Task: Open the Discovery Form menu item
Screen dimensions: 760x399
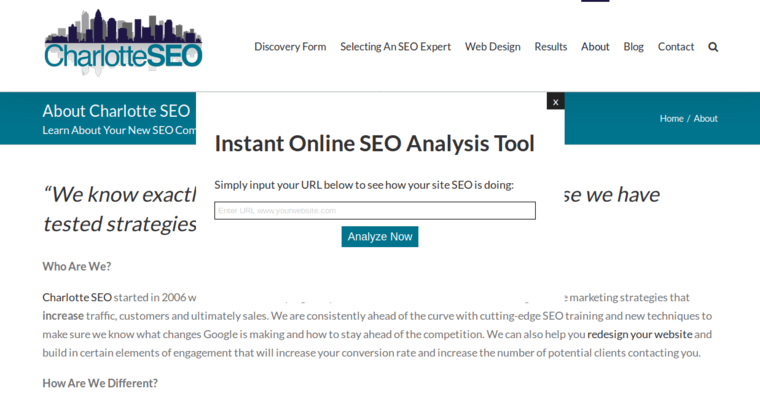Action: (290, 47)
